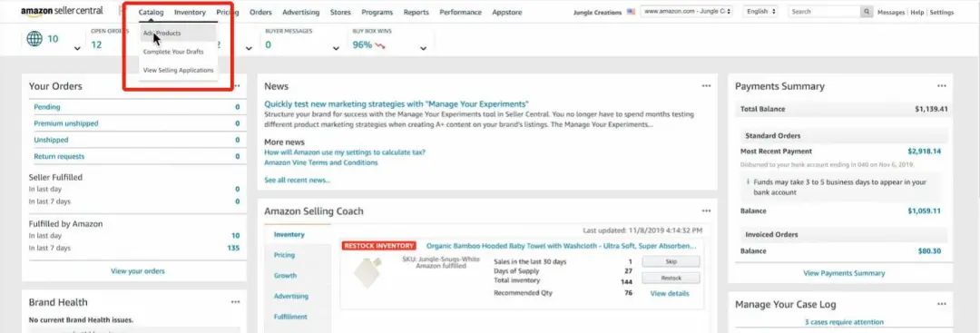The height and width of the screenshot is (333, 980).
Task: Click the Return requests link
Action: click(59, 157)
